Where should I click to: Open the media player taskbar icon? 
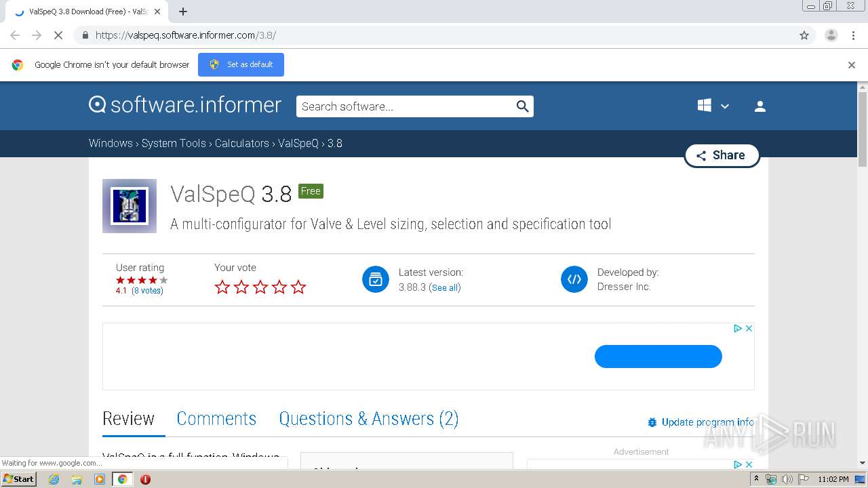click(100, 479)
